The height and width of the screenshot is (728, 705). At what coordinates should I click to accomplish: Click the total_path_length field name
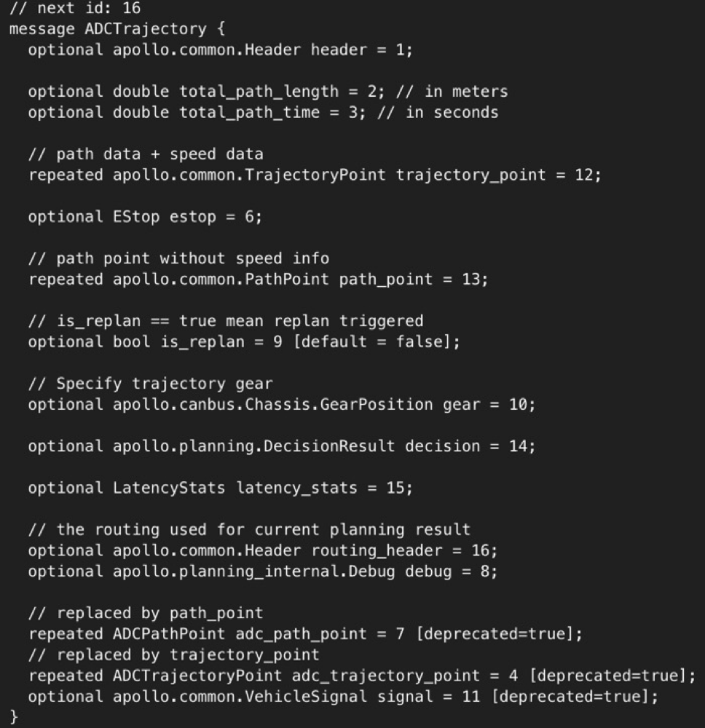pos(259,92)
